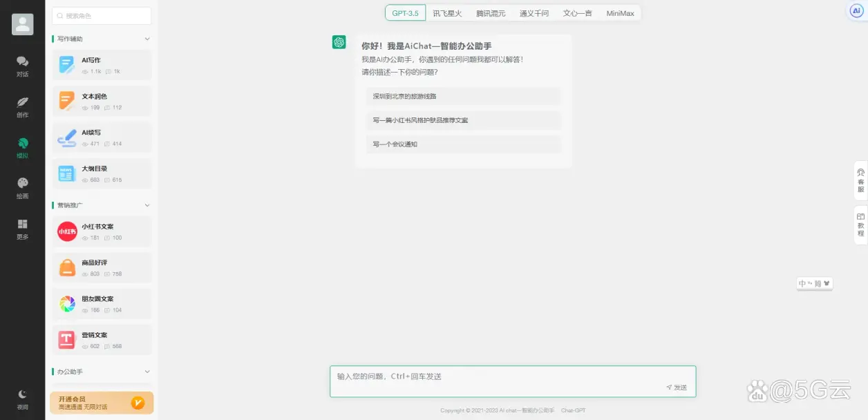
Task: Click the green ChatGPT assistant avatar
Action: (339, 42)
